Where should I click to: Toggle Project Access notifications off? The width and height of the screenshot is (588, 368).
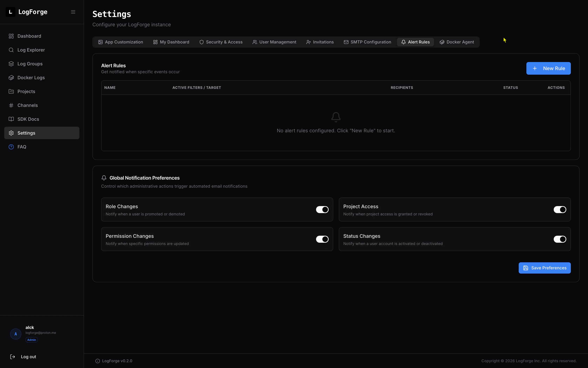[560, 210]
